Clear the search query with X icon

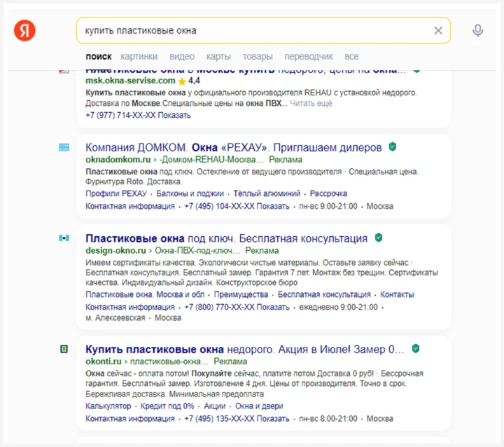pyautogui.click(x=438, y=30)
